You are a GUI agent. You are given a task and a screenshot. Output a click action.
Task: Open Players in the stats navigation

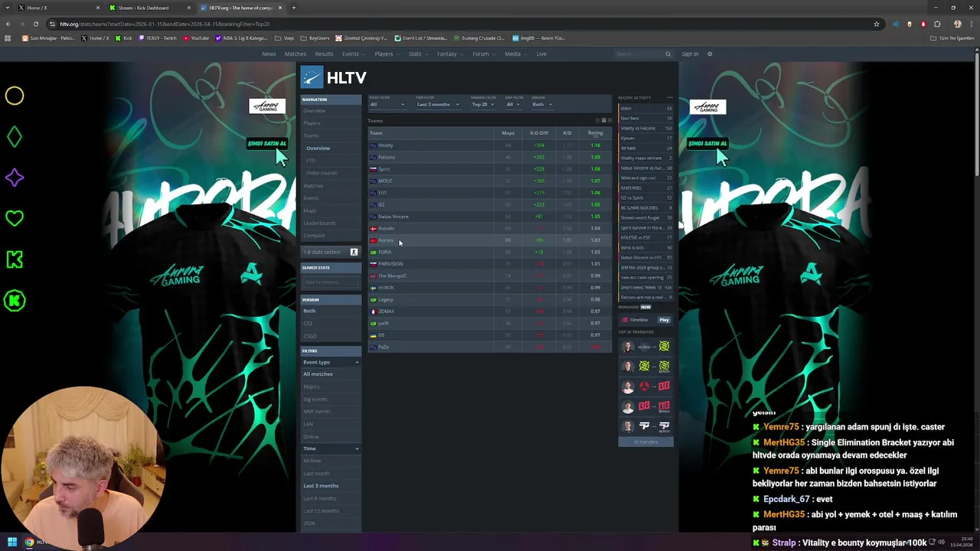point(312,123)
